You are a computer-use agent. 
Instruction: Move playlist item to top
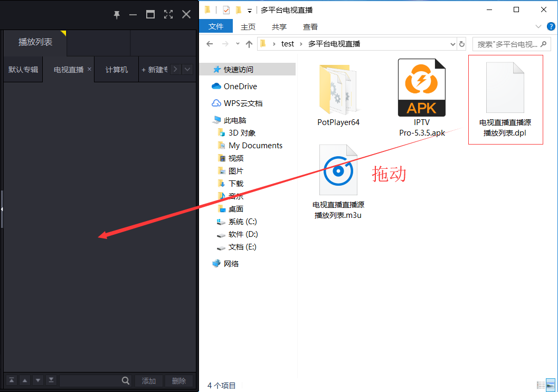coord(13,380)
